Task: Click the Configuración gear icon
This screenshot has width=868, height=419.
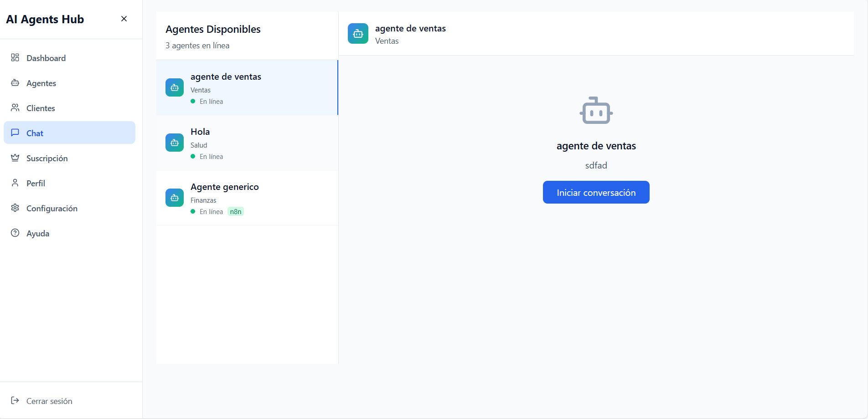Action: tap(15, 208)
